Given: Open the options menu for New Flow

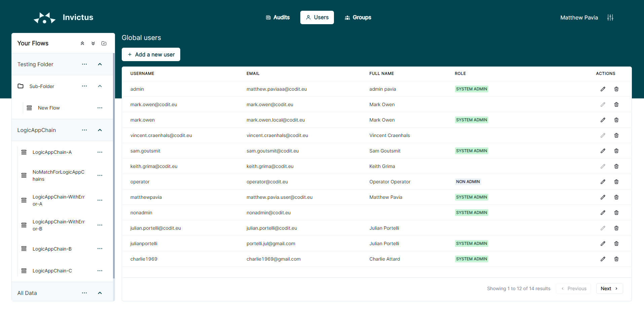Looking at the screenshot, I should point(100,107).
